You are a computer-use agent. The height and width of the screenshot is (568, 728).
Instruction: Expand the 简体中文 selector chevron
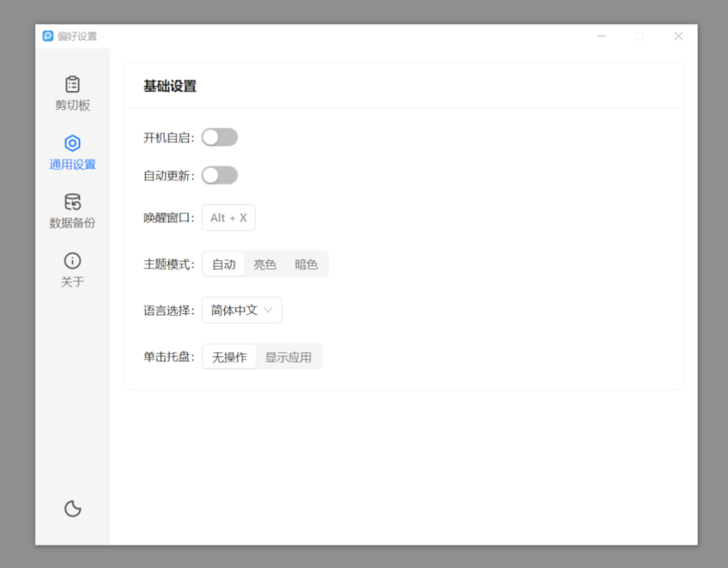271,310
